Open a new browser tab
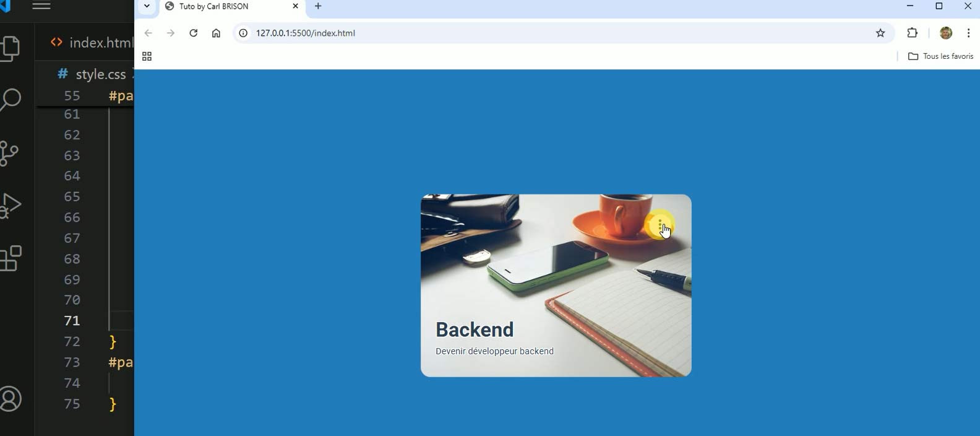The image size is (980, 436). click(x=318, y=6)
